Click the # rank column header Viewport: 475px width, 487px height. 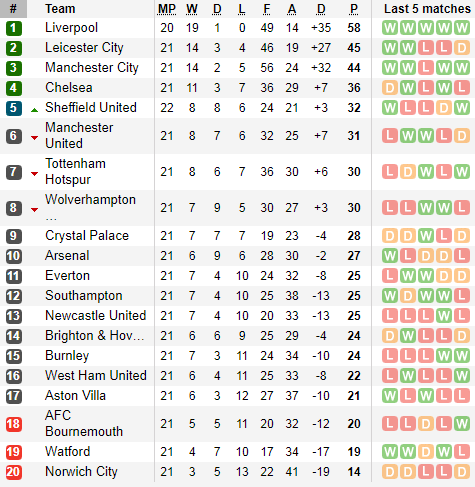pyautogui.click(x=13, y=9)
